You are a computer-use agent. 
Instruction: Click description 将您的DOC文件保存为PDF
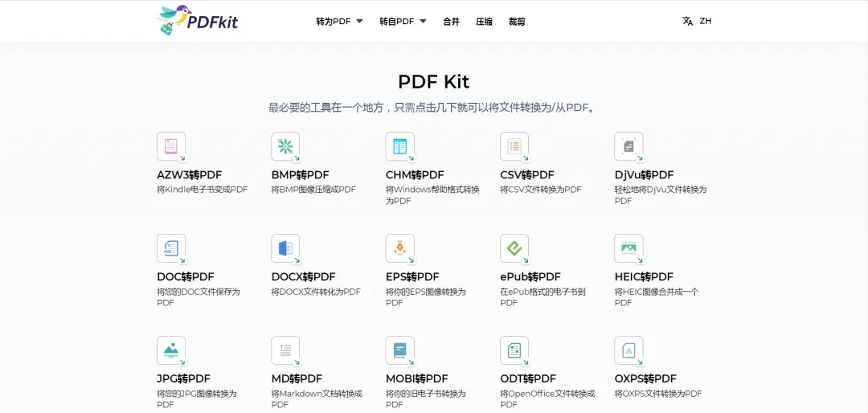(199, 297)
